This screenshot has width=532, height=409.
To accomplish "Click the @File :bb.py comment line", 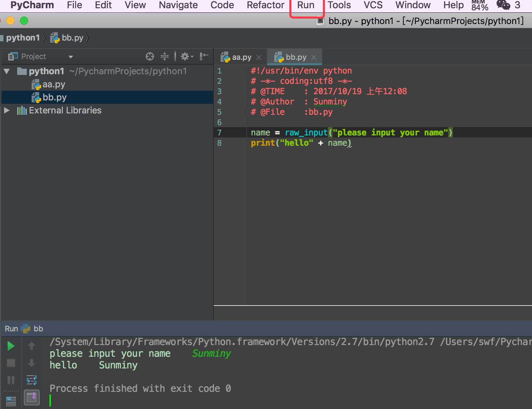I will tap(291, 112).
